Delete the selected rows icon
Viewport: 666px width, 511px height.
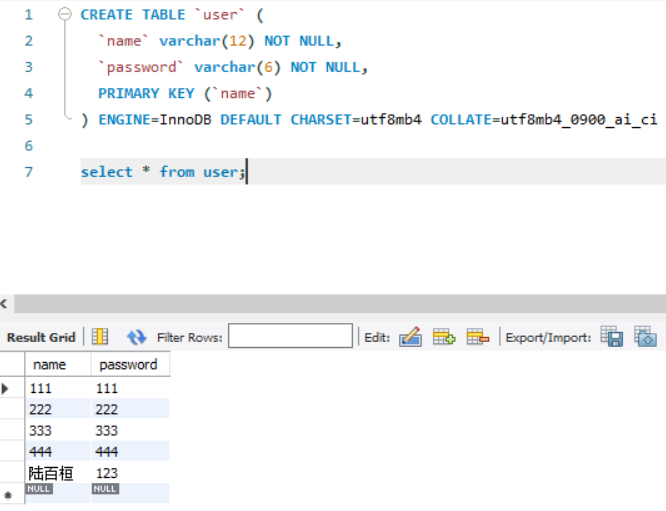coord(478,337)
